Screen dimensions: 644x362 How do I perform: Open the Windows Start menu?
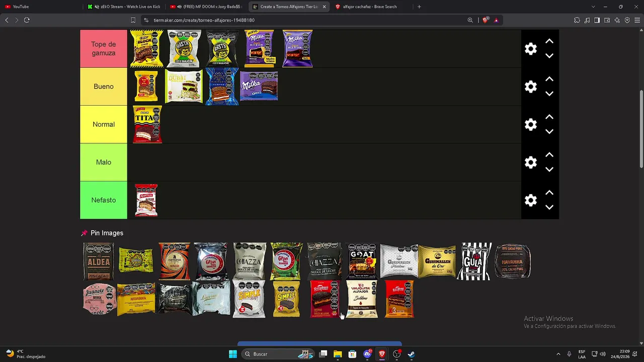(x=233, y=354)
